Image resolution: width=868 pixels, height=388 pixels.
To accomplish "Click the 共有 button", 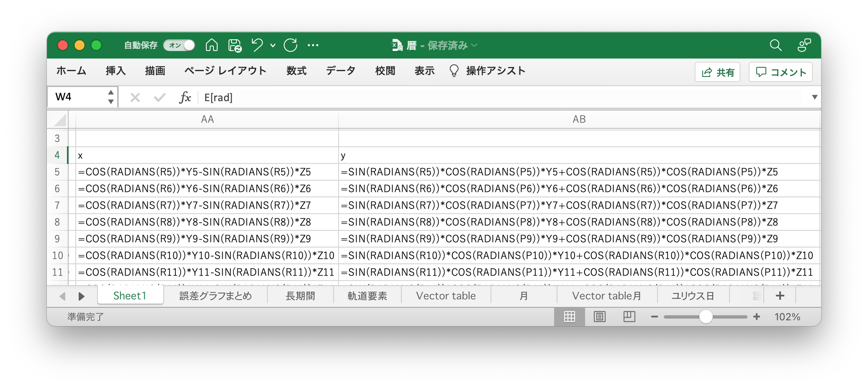I will point(717,72).
